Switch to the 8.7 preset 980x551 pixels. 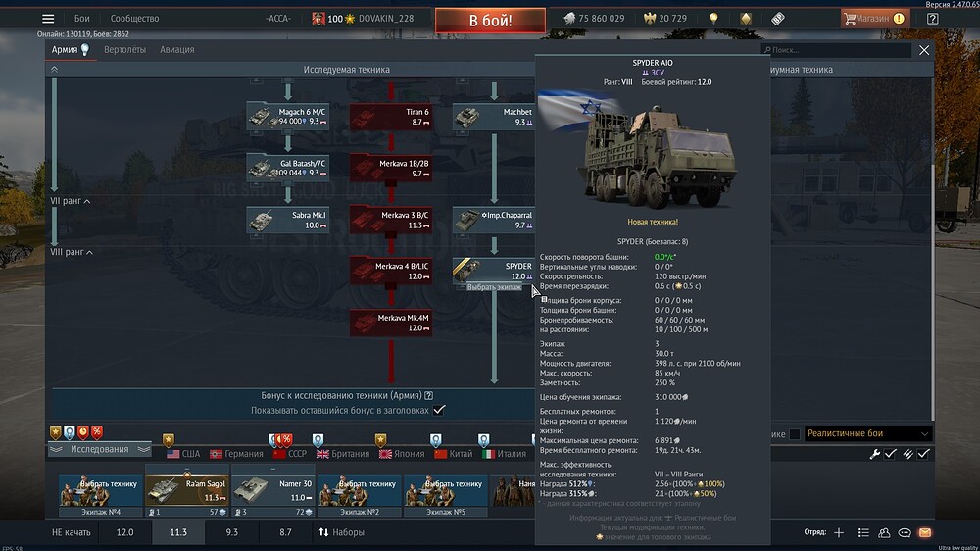tap(285, 532)
